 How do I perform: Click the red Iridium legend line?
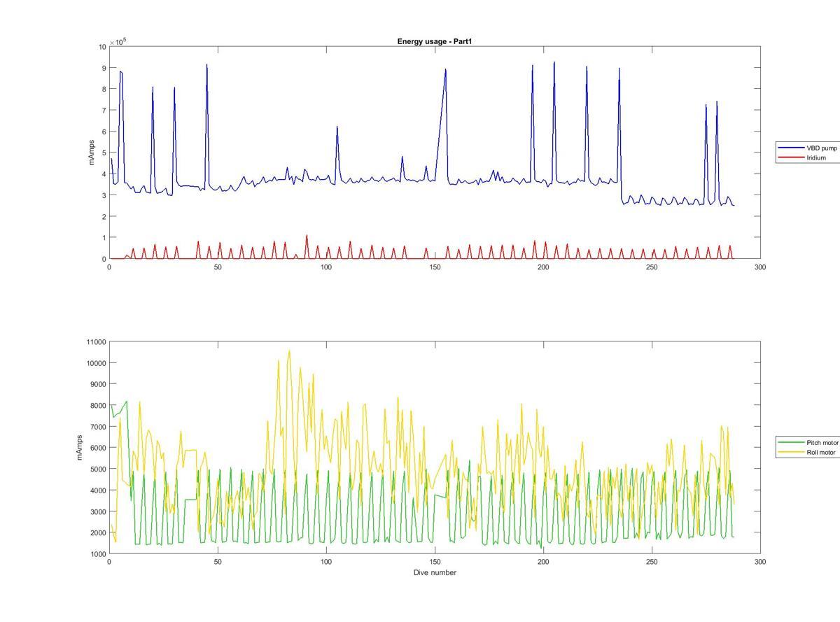[x=791, y=157]
